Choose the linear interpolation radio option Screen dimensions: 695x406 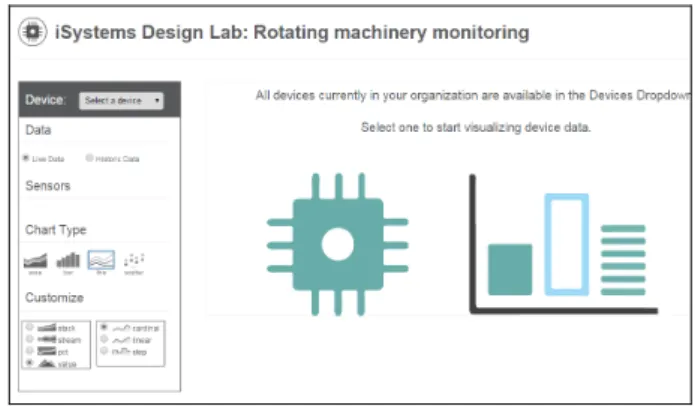[104, 339]
